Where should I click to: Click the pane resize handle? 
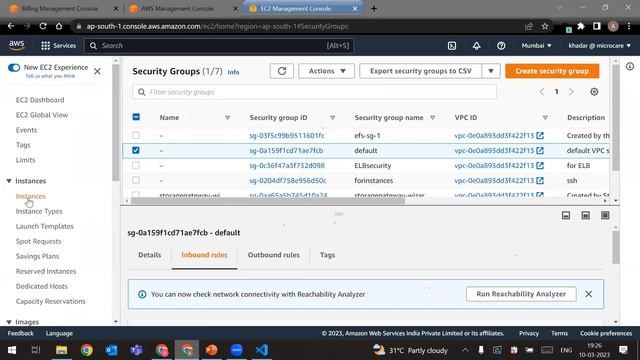339,214
